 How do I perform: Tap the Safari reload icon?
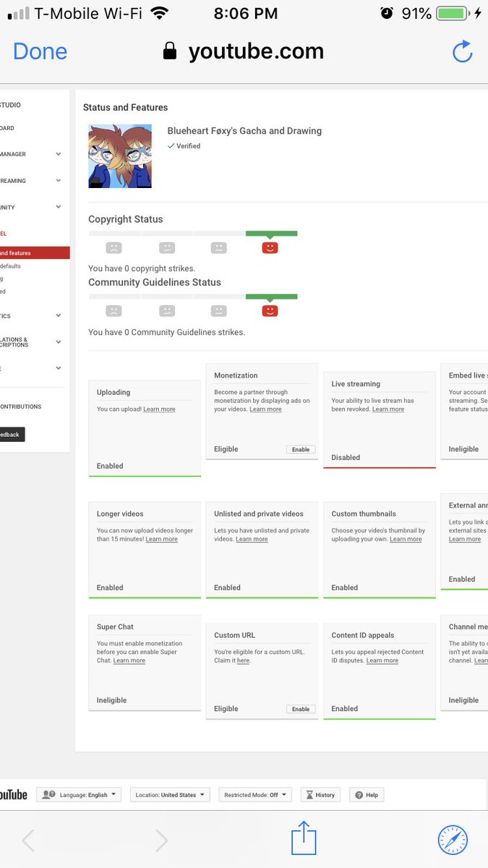click(x=462, y=51)
